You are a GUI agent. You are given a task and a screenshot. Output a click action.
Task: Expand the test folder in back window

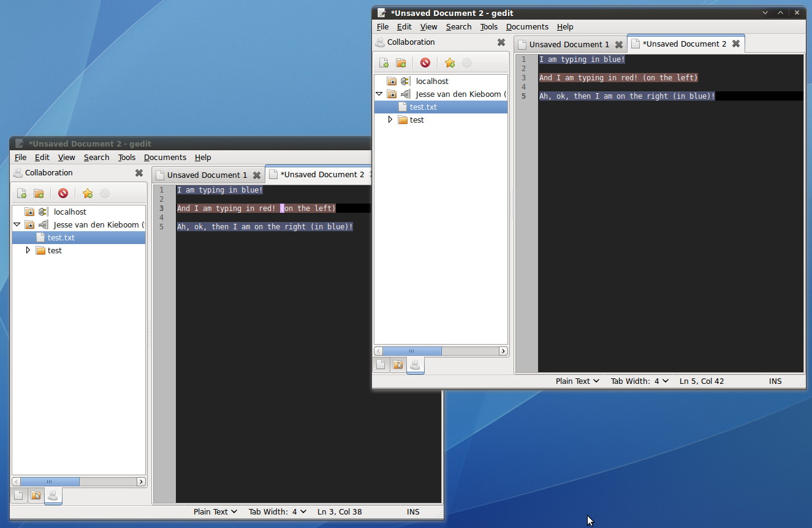(28, 250)
